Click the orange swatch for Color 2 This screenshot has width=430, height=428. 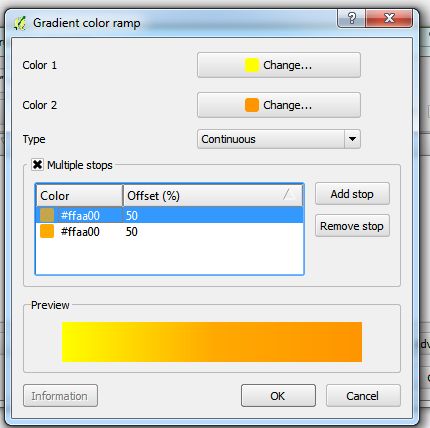pos(252,105)
